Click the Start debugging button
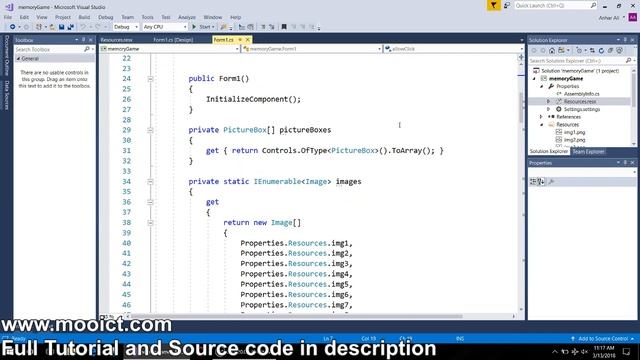The image size is (640, 360). tap(203, 27)
